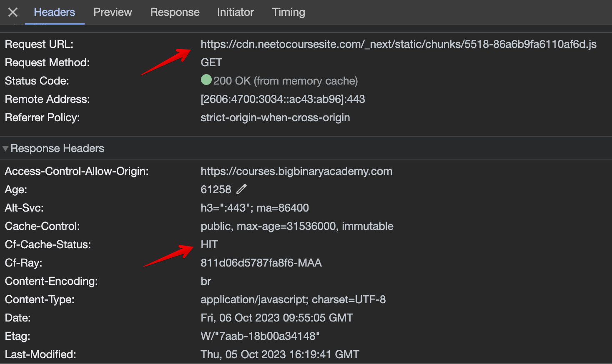Select the Cache-Control header value

point(297,226)
